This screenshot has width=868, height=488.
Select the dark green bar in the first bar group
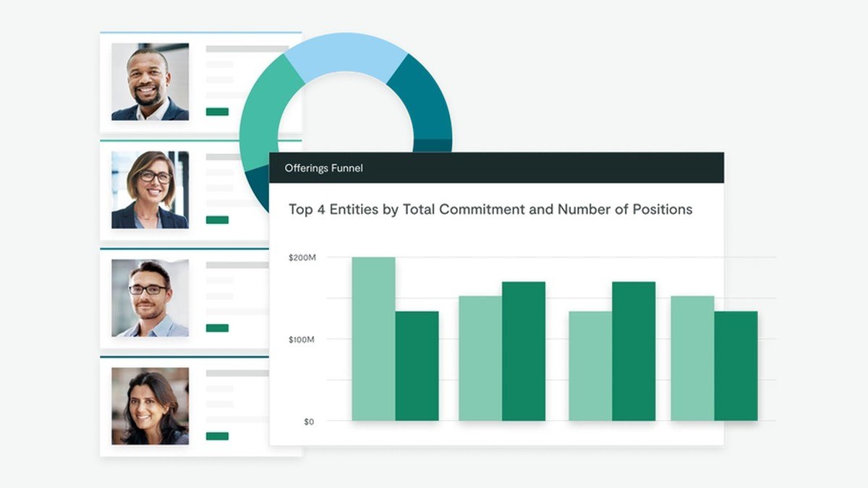click(x=417, y=366)
